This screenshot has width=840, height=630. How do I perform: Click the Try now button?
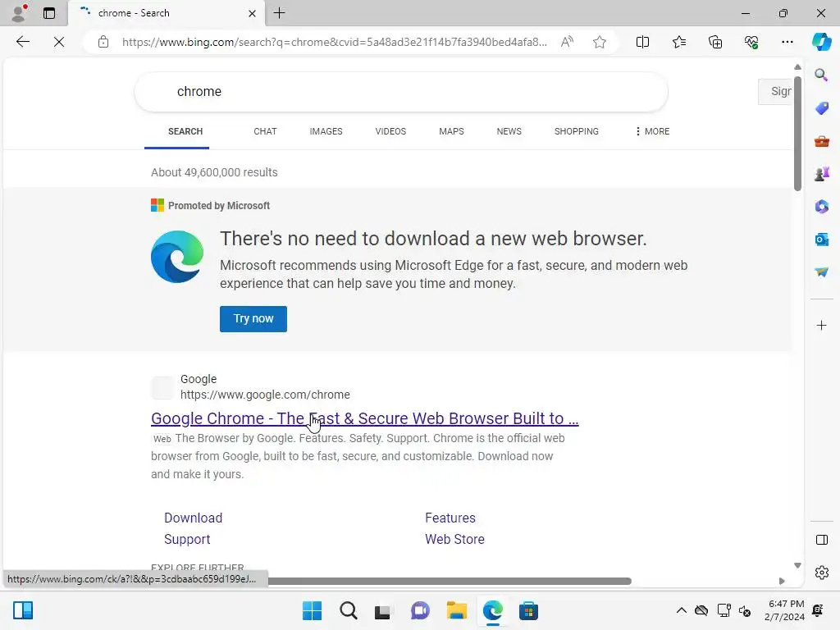click(x=253, y=319)
